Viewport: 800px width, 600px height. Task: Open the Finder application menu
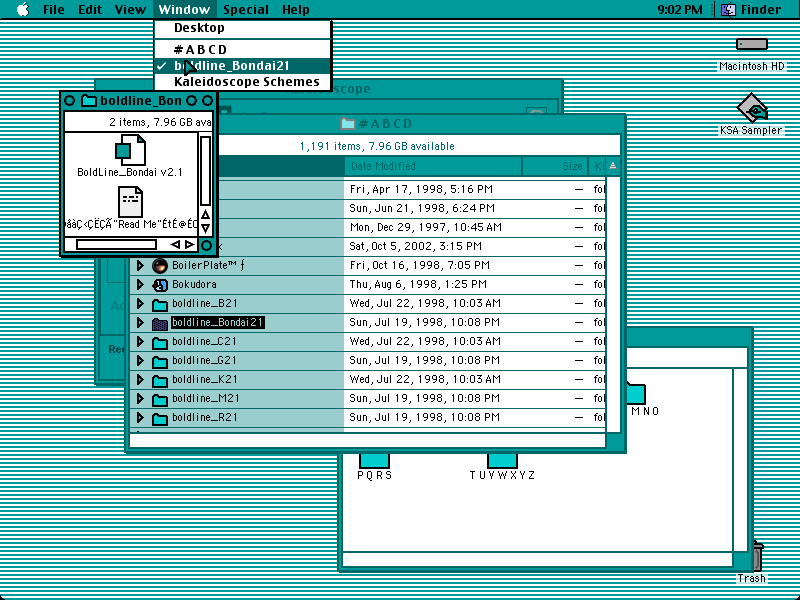(754, 9)
